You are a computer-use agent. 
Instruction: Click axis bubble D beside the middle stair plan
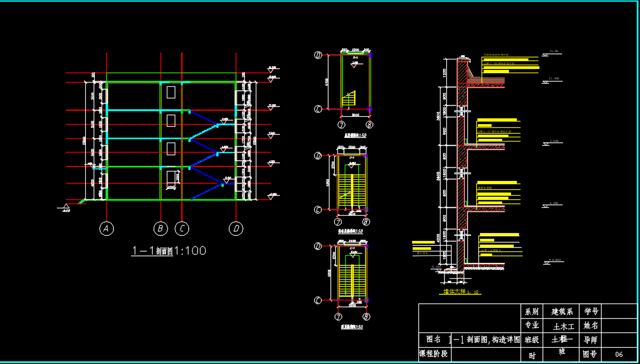318,156
